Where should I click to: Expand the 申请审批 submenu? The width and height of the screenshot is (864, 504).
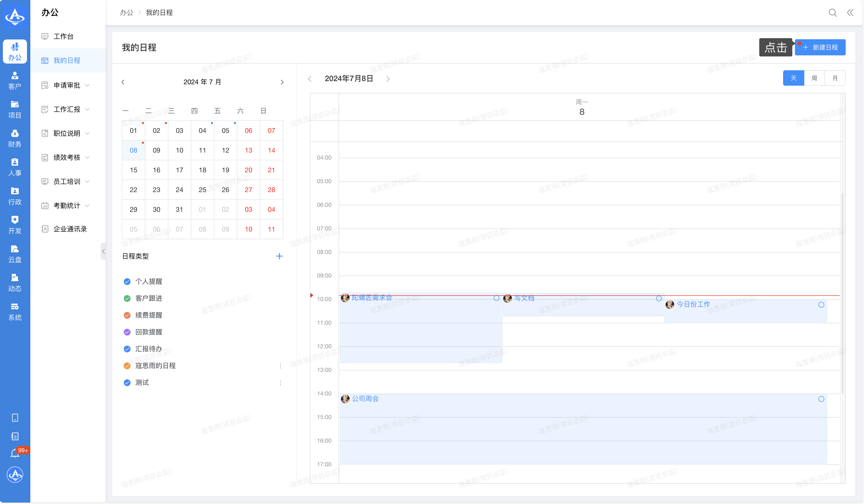click(67, 85)
